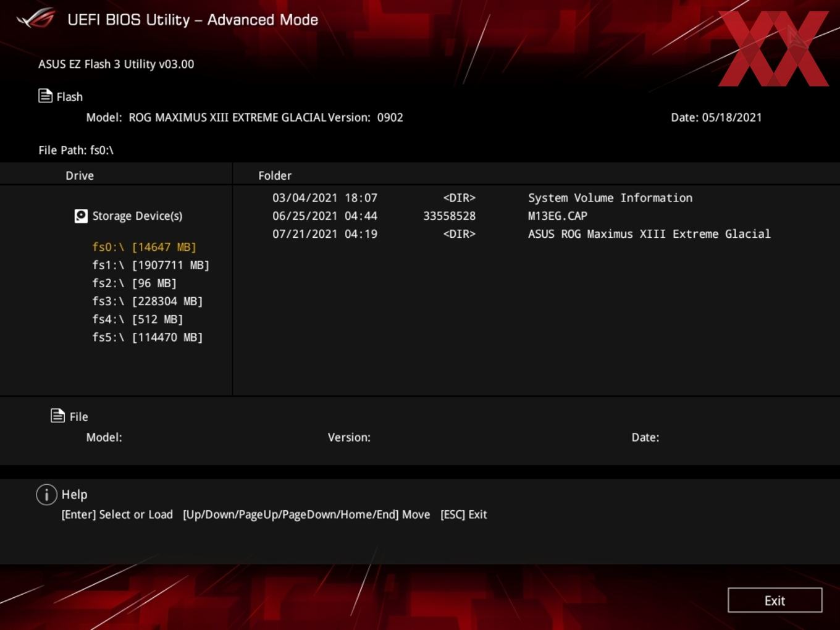Screen dimensions: 840x630
Task: Select drive fs5:\ [114470 MB]
Action: click(147, 337)
